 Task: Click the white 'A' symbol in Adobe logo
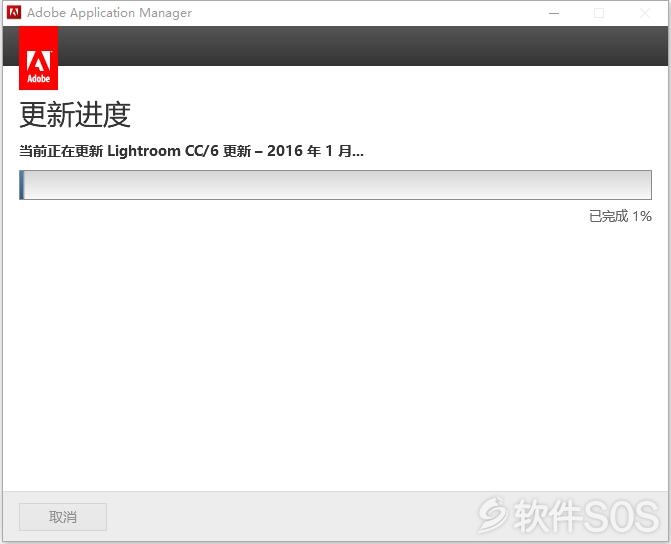pos(39,61)
